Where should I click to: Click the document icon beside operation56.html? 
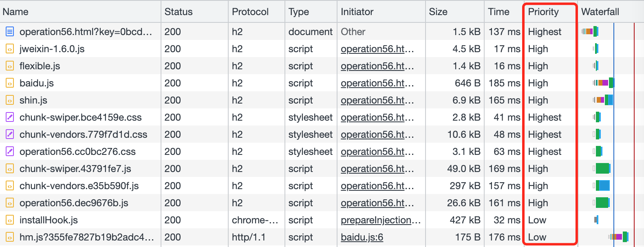click(x=10, y=31)
